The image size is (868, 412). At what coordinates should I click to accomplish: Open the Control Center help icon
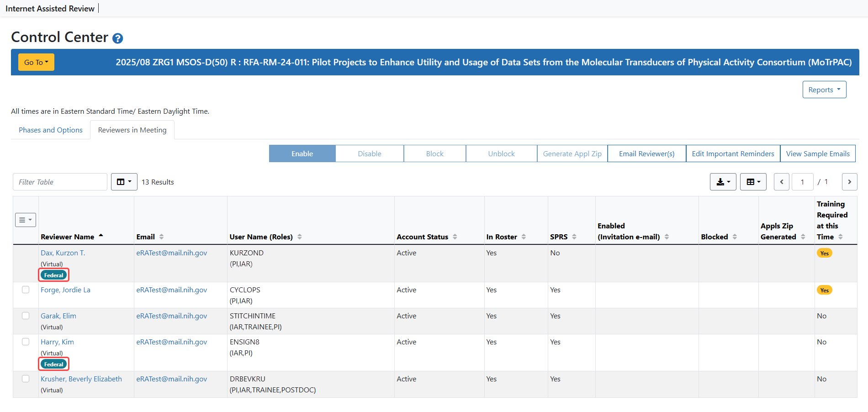(118, 38)
